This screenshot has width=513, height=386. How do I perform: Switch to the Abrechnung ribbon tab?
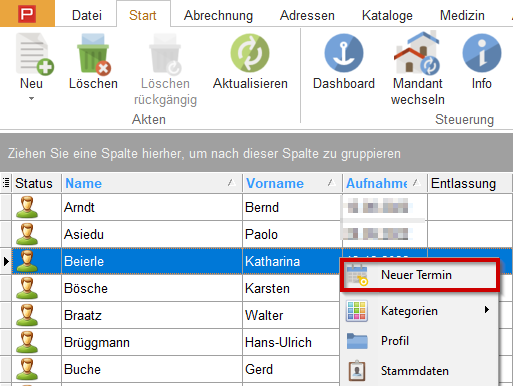point(218,15)
